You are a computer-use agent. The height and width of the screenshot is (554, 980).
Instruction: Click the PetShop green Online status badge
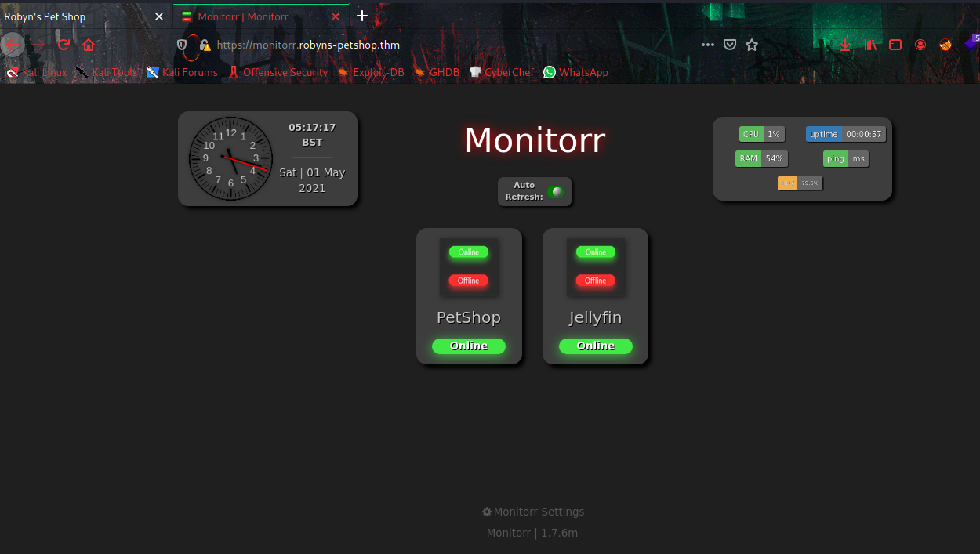point(469,346)
